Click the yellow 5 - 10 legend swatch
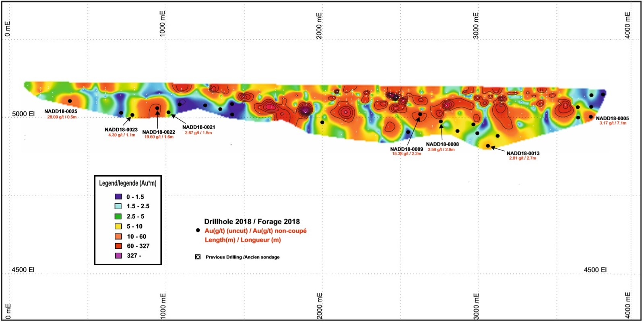This screenshot has height=322, width=644. (x=118, y=226)
